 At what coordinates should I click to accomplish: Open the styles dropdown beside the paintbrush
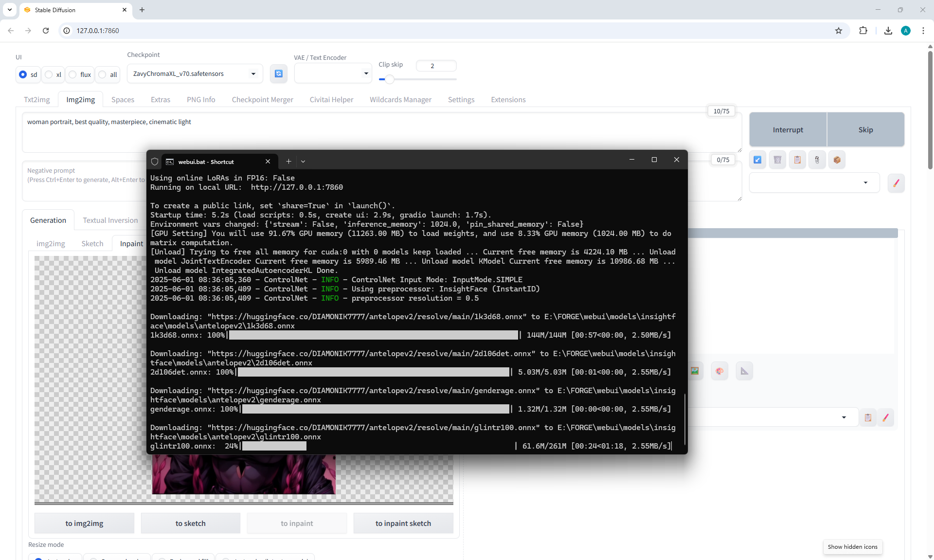[x=814, y=183]
